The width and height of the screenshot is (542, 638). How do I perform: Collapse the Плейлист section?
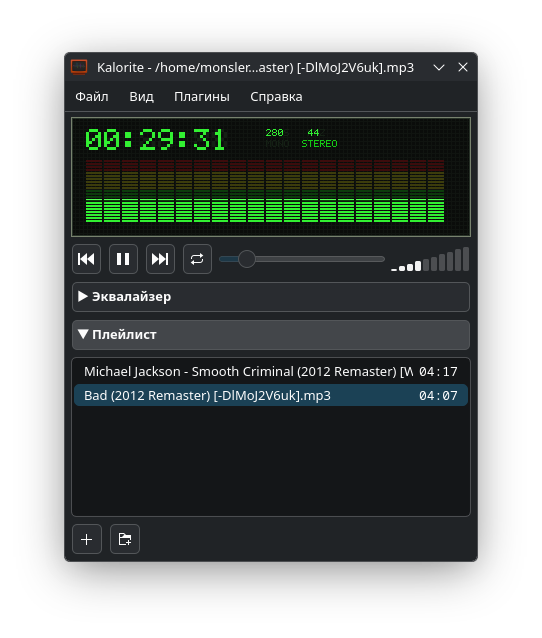271,335
